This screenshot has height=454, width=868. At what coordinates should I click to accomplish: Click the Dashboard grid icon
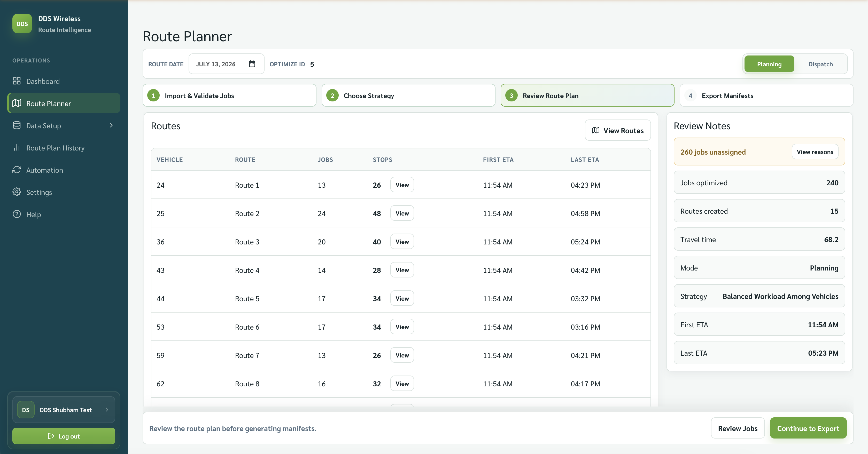tap(17, 81)
